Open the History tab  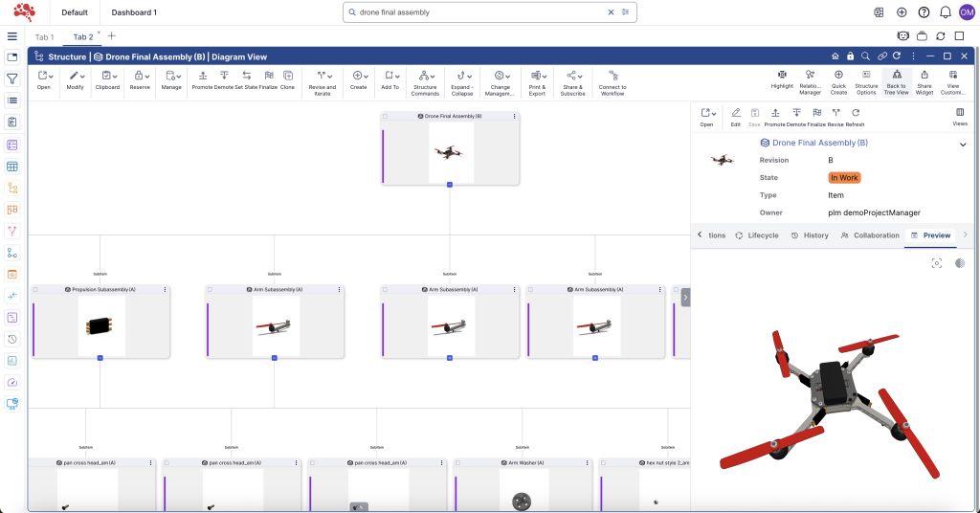point(810,235)
